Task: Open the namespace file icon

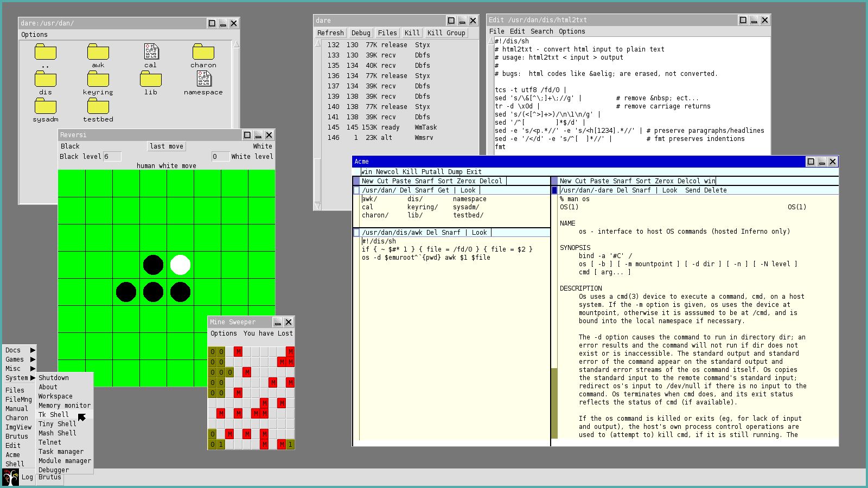Action: tap(204, 79)
